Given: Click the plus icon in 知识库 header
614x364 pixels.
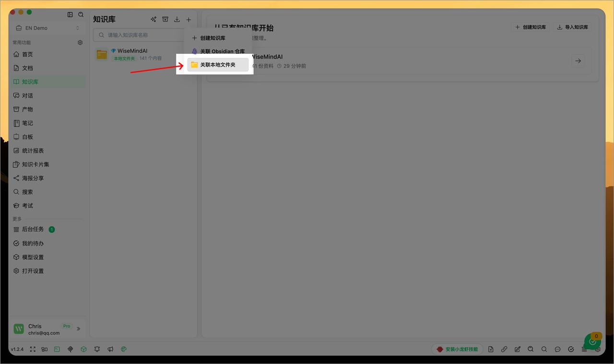Looking at the screenshot, I should click(x=189, y=20).
